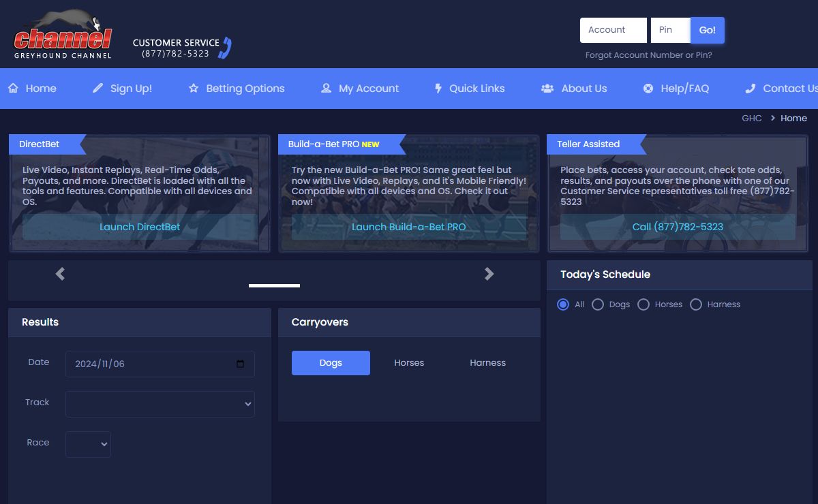Open the calendar picker in Date field
The width and height of the screenshot is (818, 504).
pos(240,364)
